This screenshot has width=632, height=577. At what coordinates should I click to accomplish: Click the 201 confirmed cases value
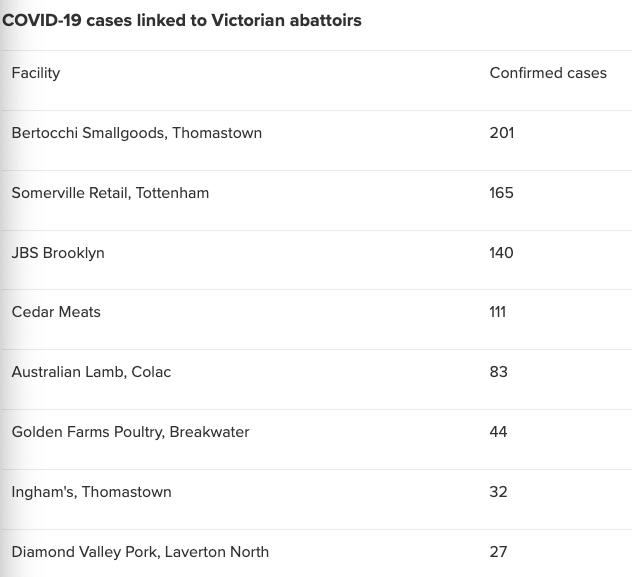pos(501,133)
